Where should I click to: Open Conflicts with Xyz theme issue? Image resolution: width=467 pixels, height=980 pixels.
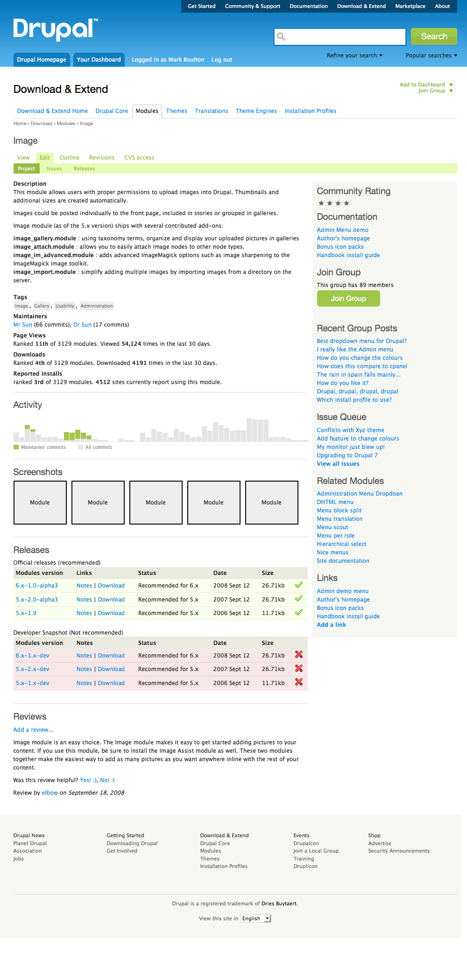pos(350,430)
